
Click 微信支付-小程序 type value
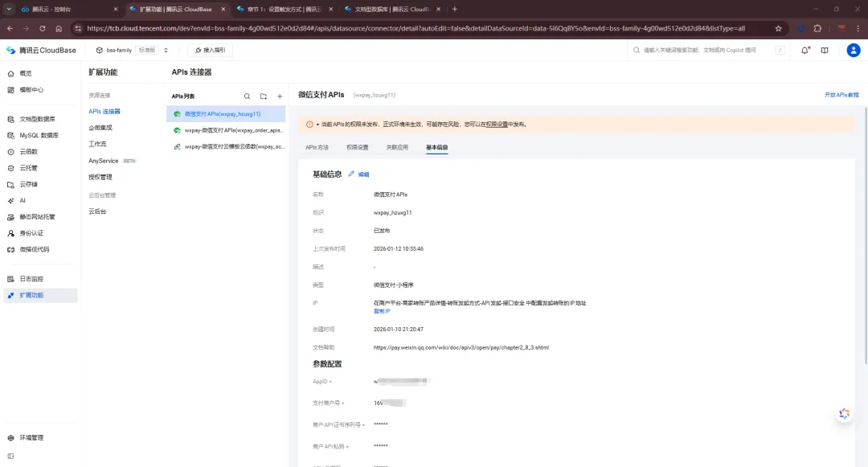click(x=393, y=285)
